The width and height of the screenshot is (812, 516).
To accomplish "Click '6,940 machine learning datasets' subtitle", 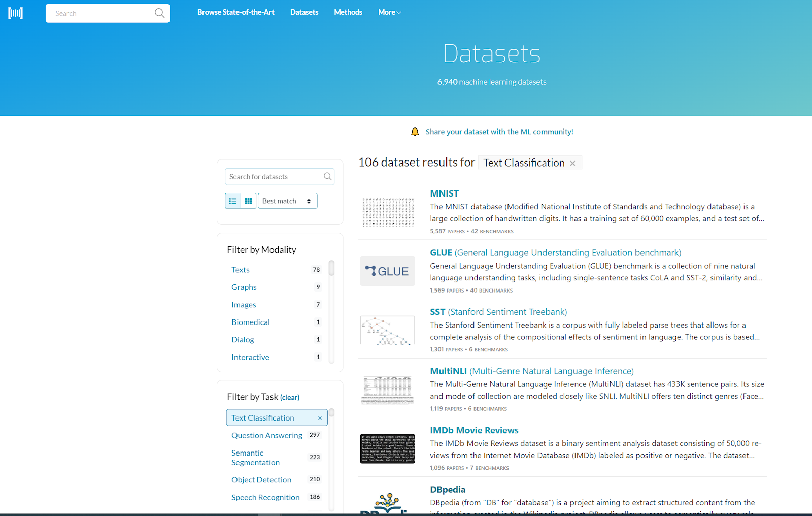I will point(492,82).
